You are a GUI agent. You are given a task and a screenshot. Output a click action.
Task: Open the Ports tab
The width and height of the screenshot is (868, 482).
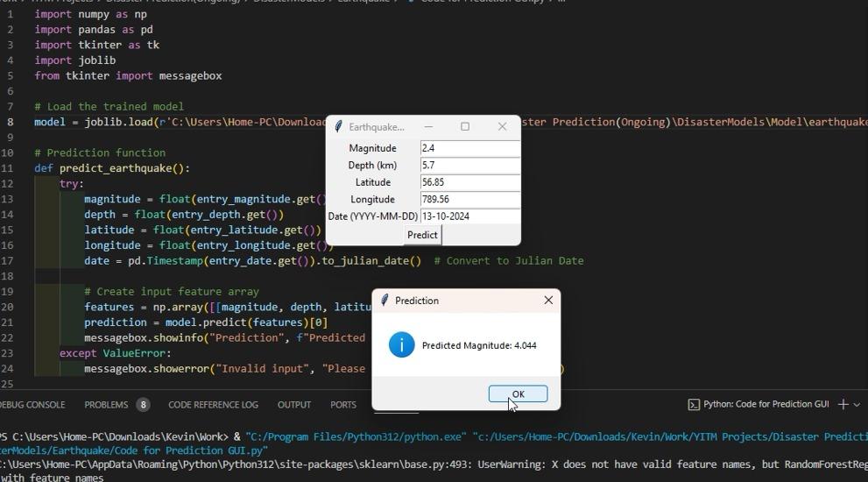(343, 405)
